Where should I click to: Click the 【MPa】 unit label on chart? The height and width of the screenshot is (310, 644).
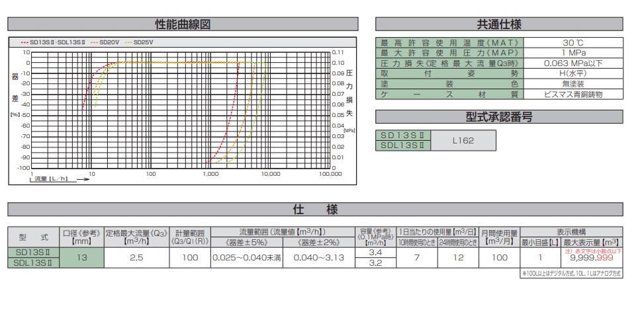(349, 130)
